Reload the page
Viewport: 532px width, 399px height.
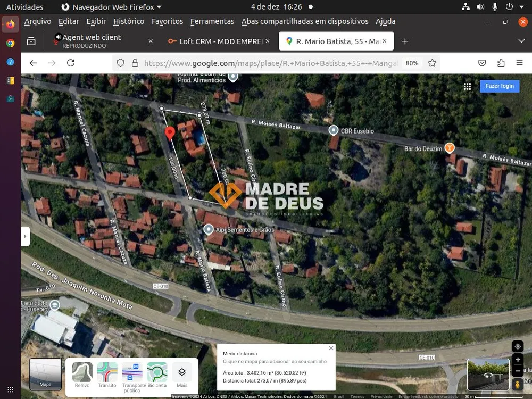click(71, 63)
